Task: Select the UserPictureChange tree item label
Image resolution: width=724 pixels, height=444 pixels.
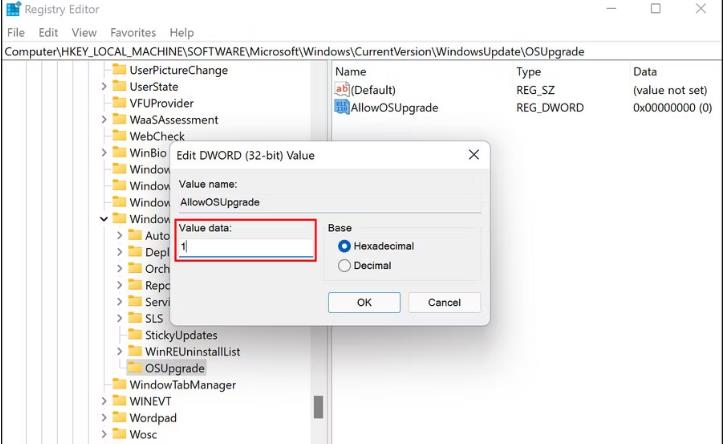Action: 178,70
